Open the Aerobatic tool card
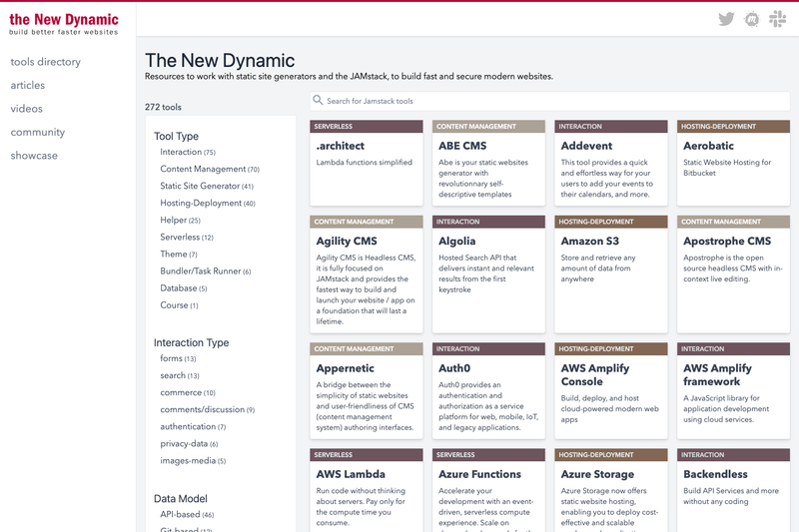 (x=733, y=163)
